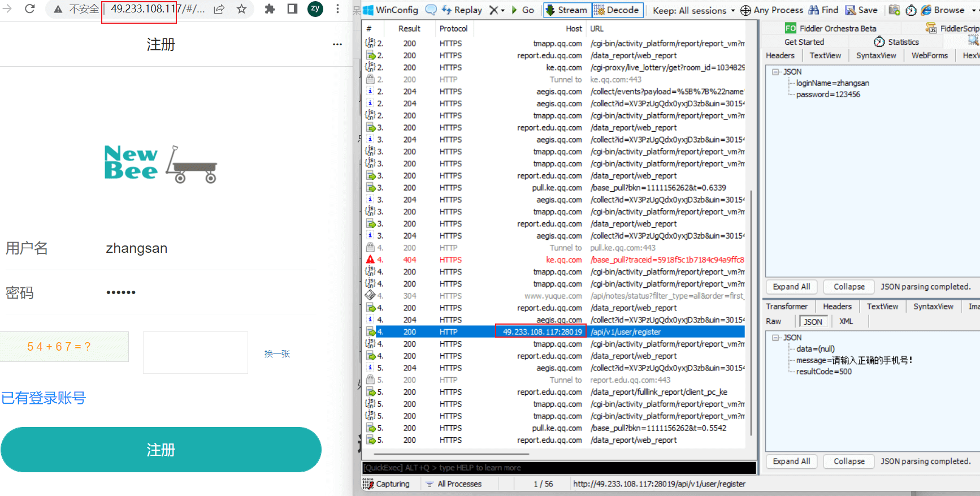The image size is (980, 496).
Task: Open the Fiddler Orchestra Beta tab
Action: point(831,28)
